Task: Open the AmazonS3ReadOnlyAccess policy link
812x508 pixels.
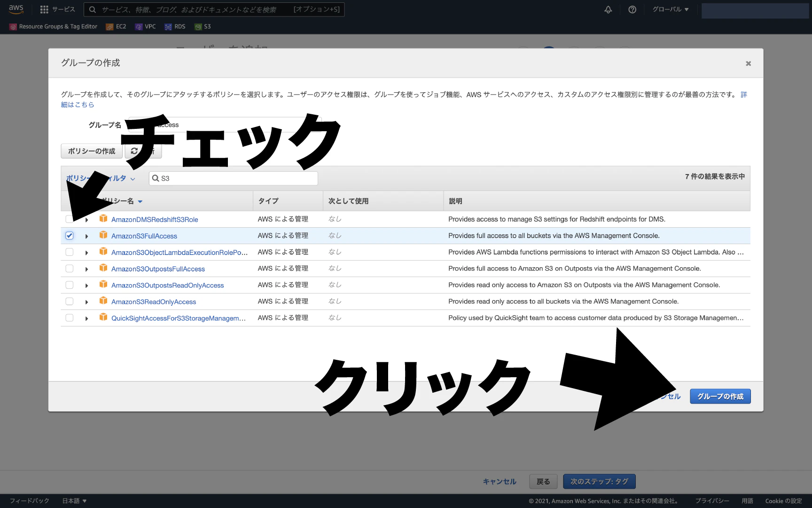Action: pos(154,302)
